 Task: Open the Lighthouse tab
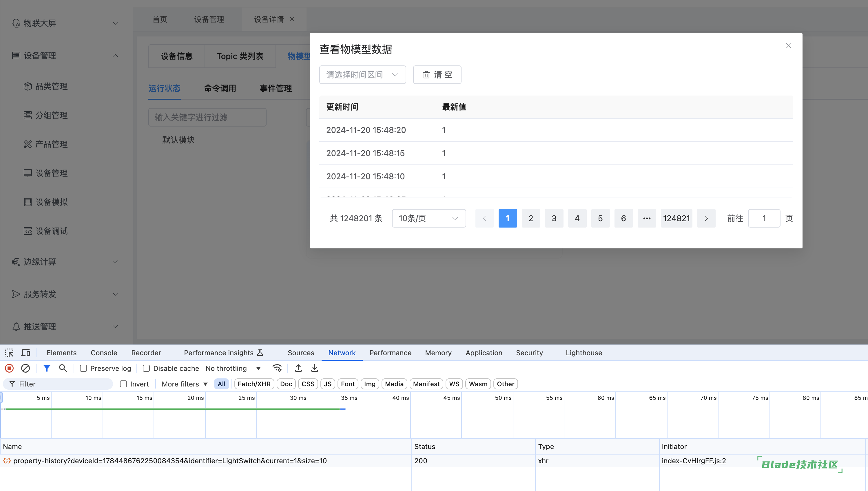[x=583, y=353]
